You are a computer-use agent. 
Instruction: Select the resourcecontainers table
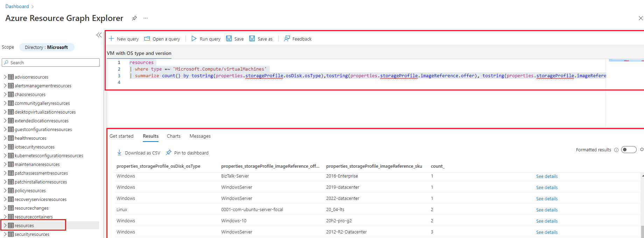[x=34, y=217]
